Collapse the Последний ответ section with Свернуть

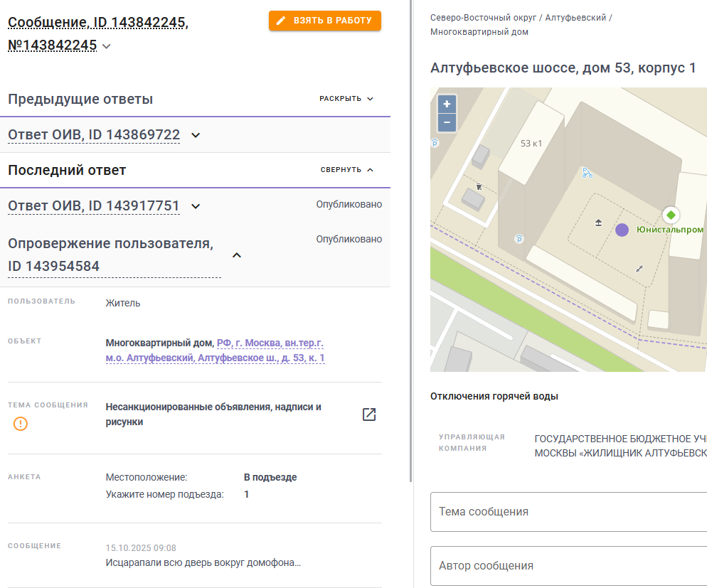coord(346,170)
